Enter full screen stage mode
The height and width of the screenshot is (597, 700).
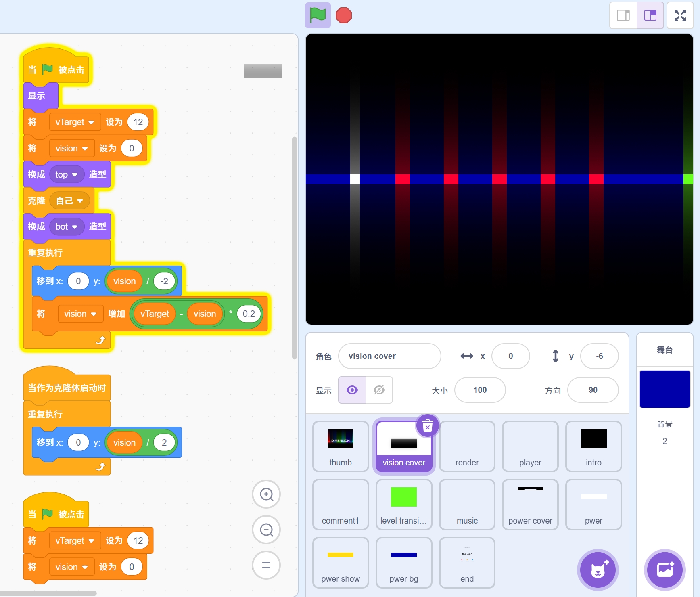click(x=680, y=15)
